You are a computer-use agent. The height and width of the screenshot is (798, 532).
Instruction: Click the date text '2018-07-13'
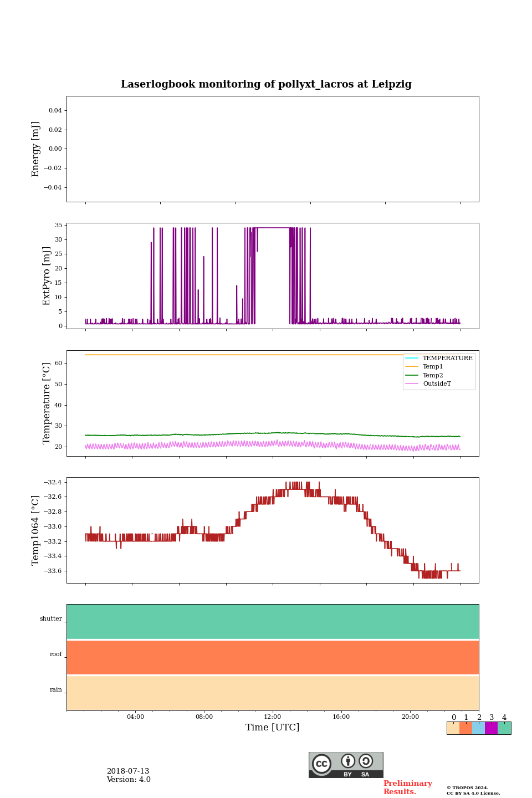click(128, 771)
